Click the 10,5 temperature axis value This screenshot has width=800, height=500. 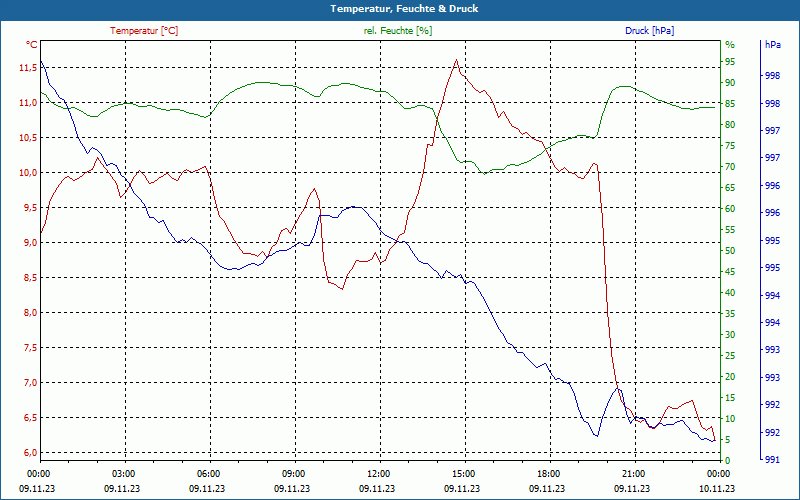coord(28,138)
